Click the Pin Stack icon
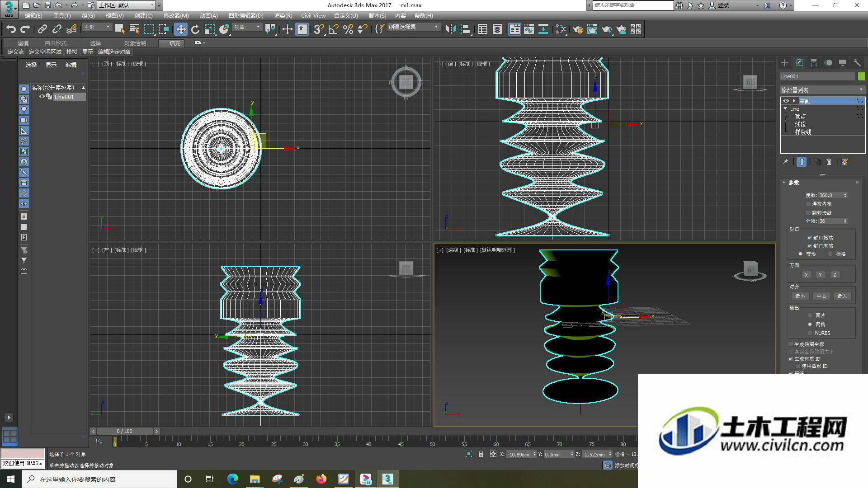The height and width of the screenshot is (489, 868). tap(785, 162)
